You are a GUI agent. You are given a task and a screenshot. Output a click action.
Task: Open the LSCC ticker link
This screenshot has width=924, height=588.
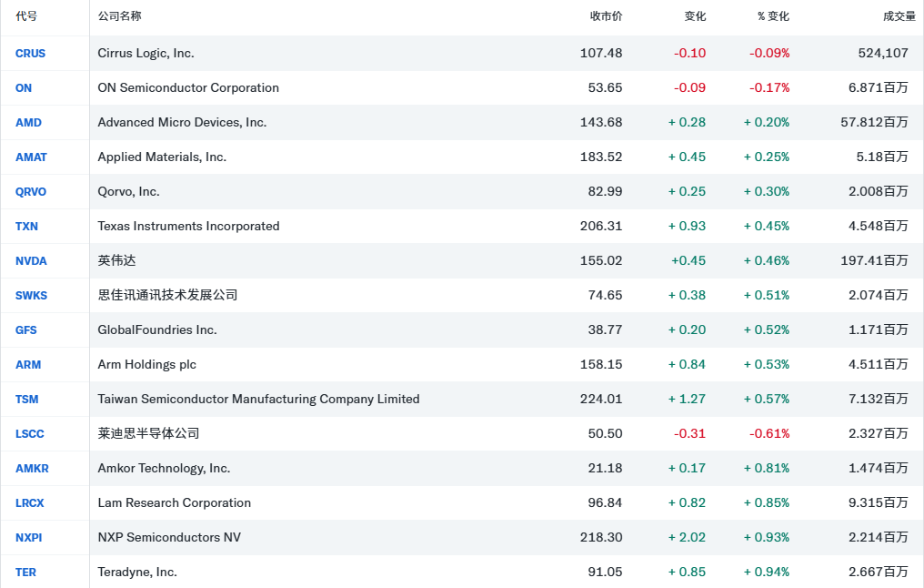pyautogui.click(x=29, y=434)
